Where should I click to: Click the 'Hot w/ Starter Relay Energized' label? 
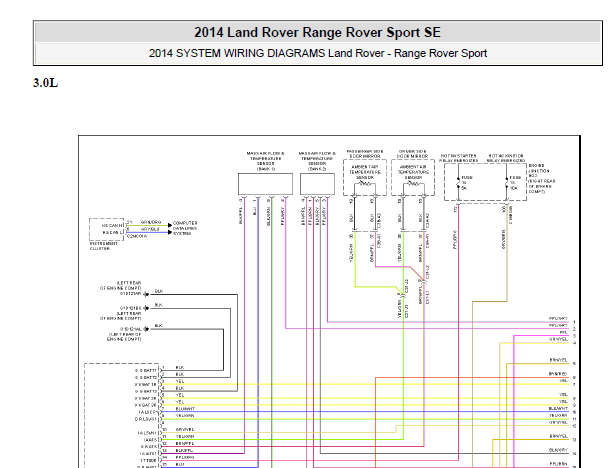[459, 158]
